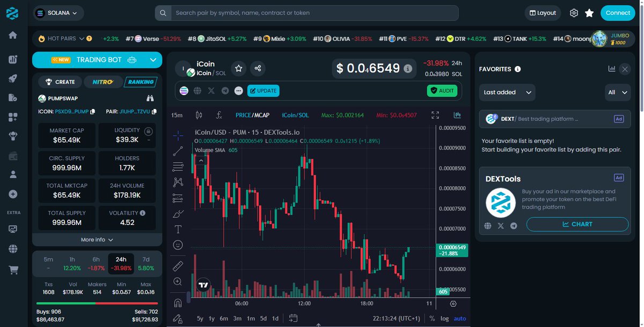Image resolution: width=644 pixels, height=327 pixels.
Task: Select the 24h stats tab
Action: 121,263
